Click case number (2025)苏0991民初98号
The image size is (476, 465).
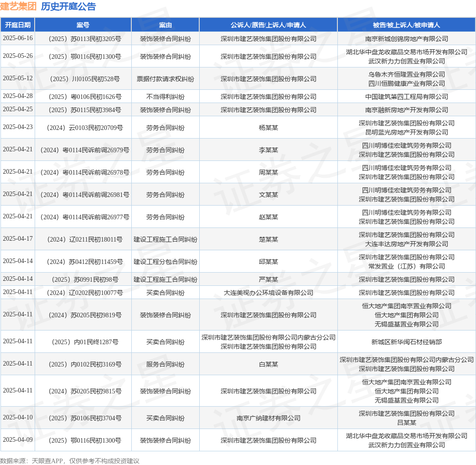[x=85, y=279]
